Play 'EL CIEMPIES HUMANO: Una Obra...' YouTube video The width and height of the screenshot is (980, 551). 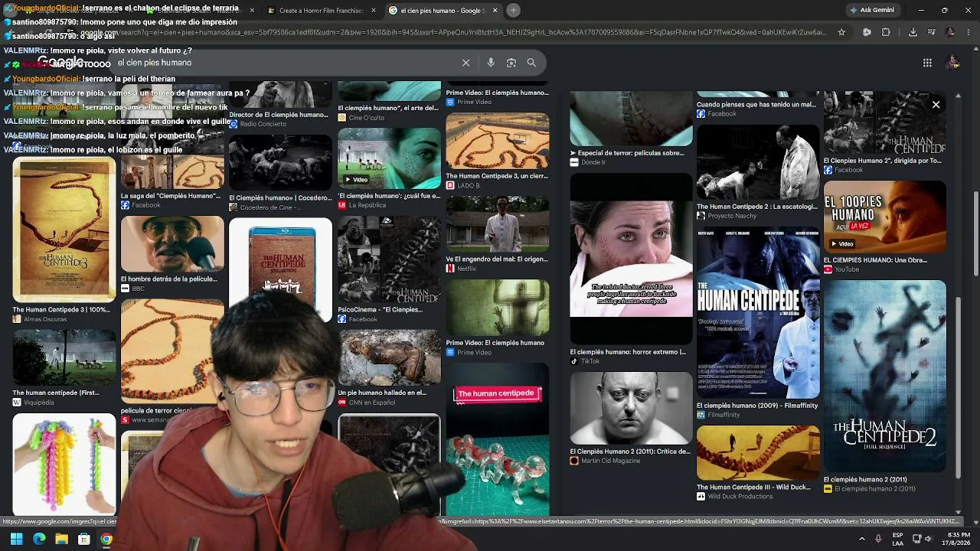(885, 217)
